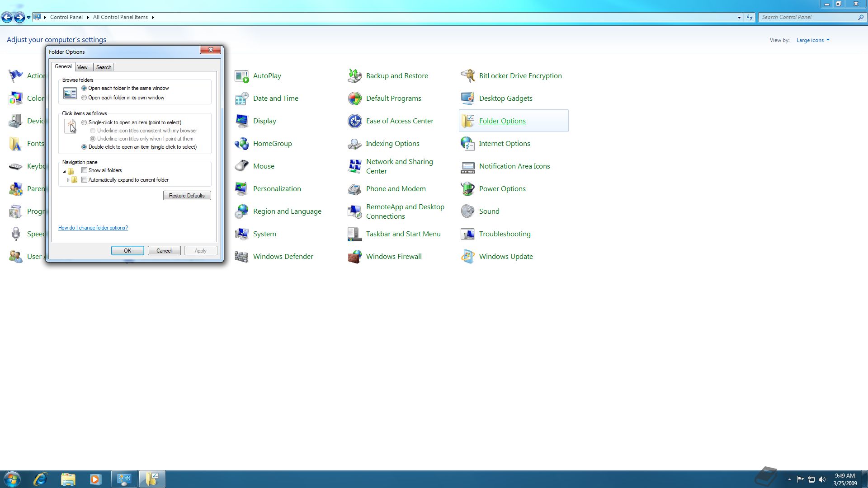Open the Display settings icon
The width and height of the screenshot is (868, 488).
[x=242, y=121]
